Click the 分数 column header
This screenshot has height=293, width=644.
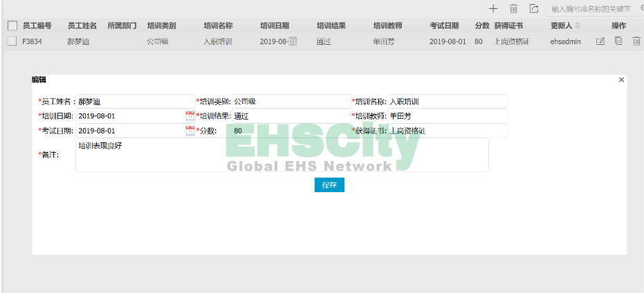tap(482, 26)
